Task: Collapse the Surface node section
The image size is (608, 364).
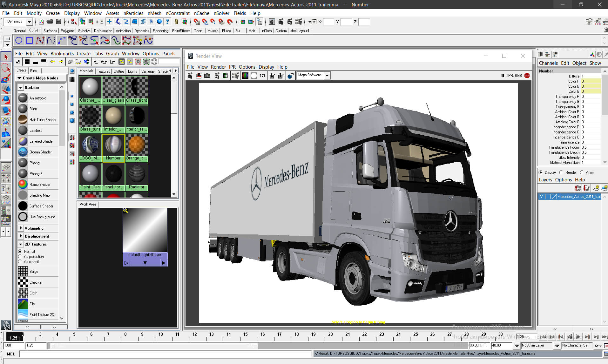Action: pos(21,87)
